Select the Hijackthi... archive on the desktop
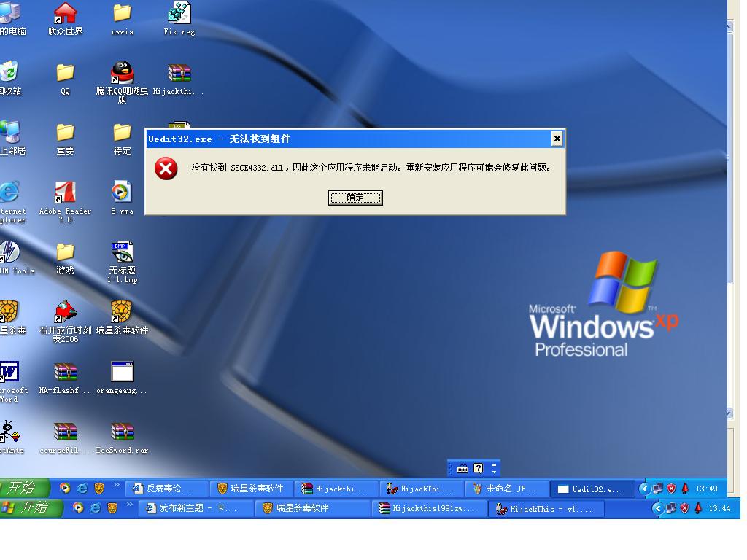The width and height of the screenshot is (747, 560). click(179, 79)
